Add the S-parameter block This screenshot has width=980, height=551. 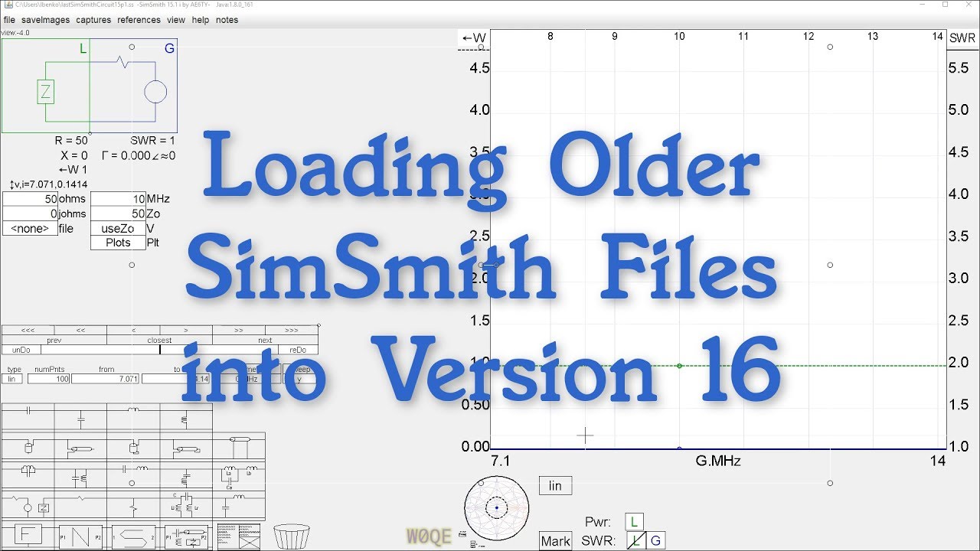point(133,536)
